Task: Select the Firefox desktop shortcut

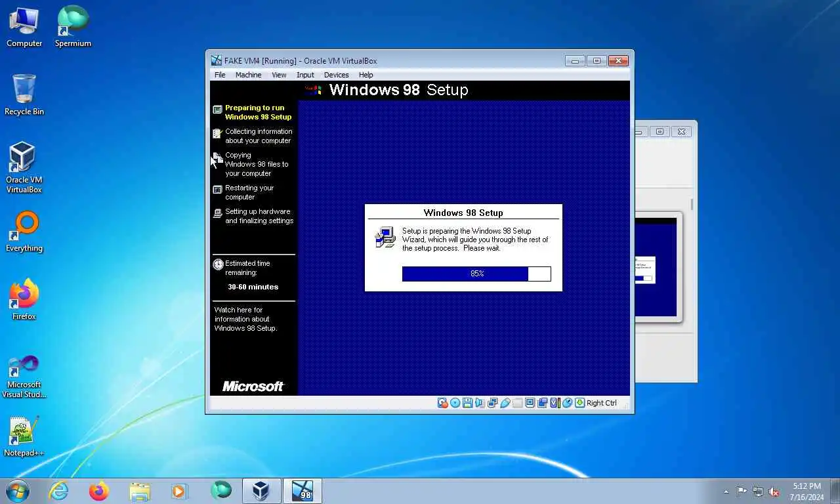Action: pyautogui.click(x=24, y=301)
